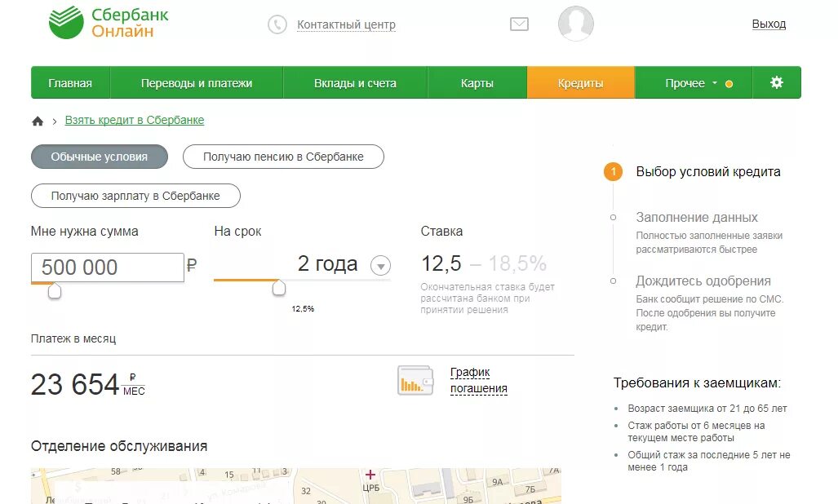Go home via breadcrumb house icon
Screen dimensions: 838x504
tap(38, 122)
